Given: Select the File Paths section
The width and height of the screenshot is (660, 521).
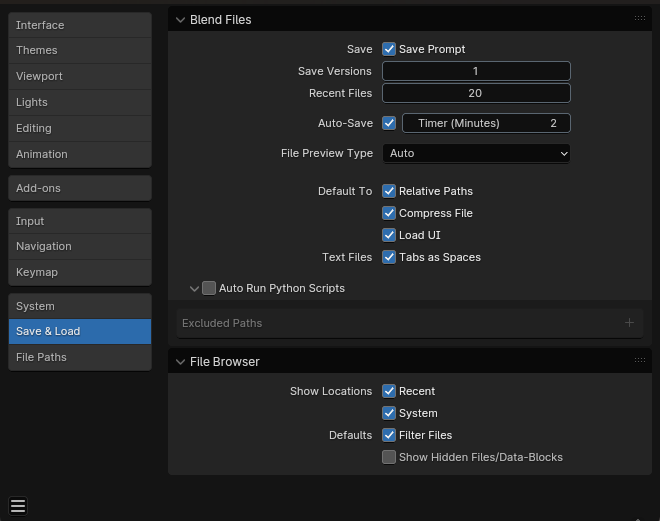Looking at the screenshot, I should (80, 357).
